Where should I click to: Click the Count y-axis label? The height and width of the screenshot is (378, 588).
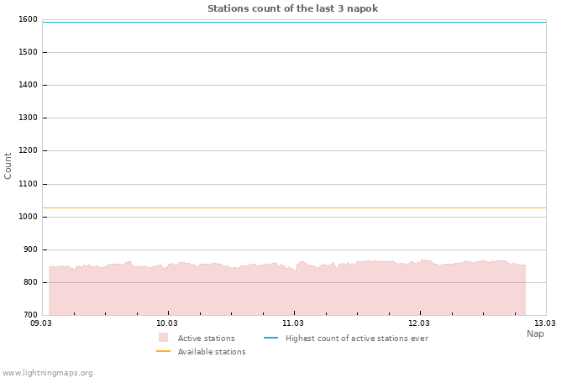[8, 165]
